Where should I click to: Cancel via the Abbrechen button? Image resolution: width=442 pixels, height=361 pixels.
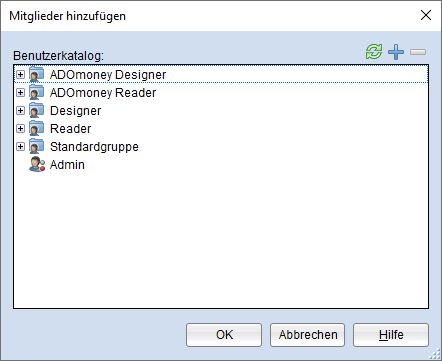(x=307, y=335)
